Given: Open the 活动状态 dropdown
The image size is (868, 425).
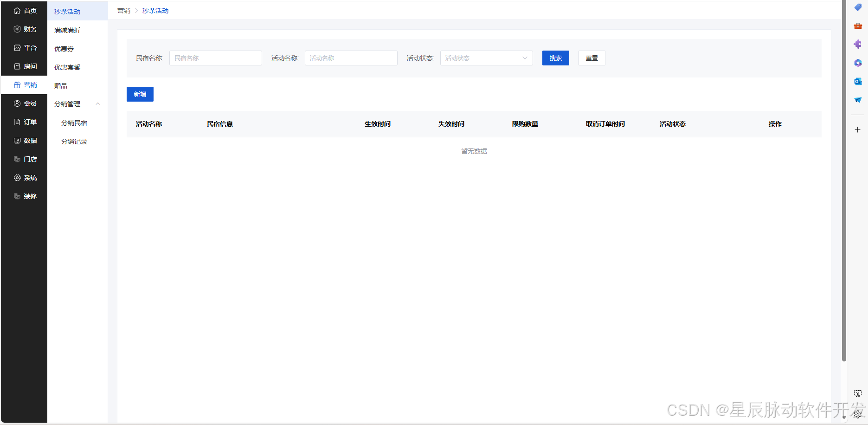Looking at the screenshot, I should click(x=487, y=58).
